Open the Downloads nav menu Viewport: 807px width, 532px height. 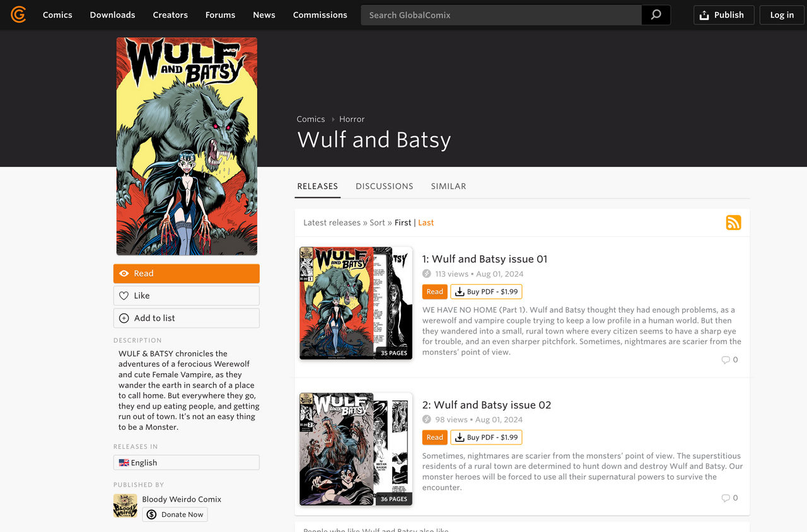112,15
